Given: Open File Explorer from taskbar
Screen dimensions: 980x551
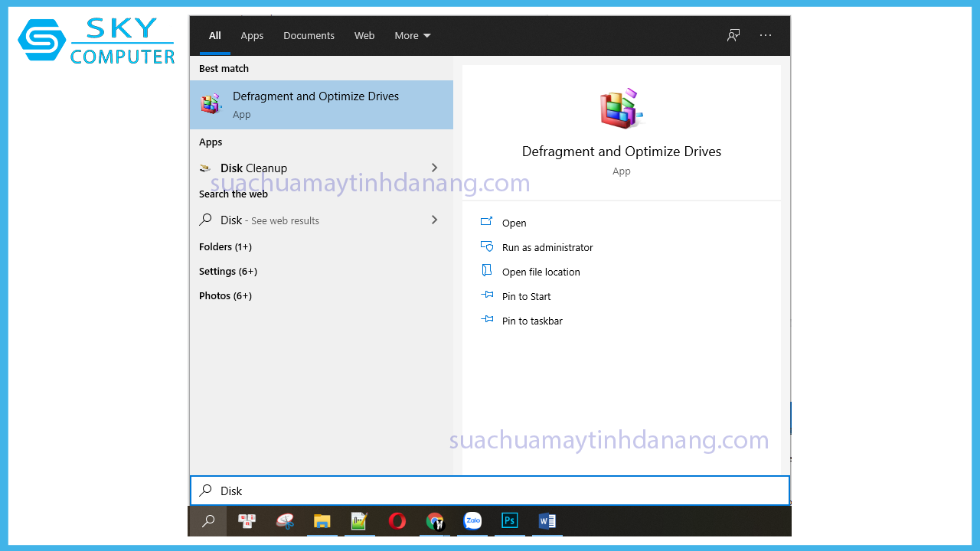Looking at the screenshot, I should pos(322,521).
